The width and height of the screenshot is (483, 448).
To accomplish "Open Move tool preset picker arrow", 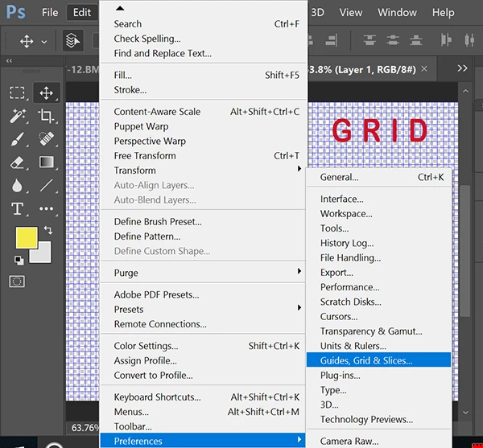I will click(x=44, y=42).
